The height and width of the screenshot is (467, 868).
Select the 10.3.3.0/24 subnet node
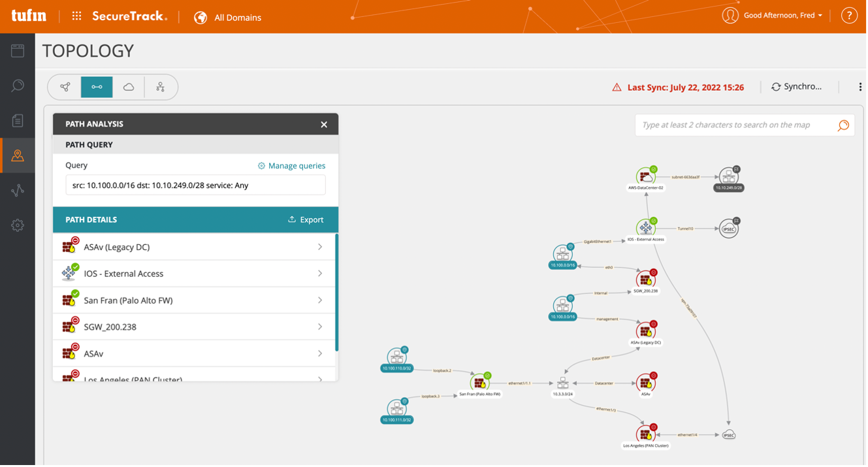coord(563,384)
